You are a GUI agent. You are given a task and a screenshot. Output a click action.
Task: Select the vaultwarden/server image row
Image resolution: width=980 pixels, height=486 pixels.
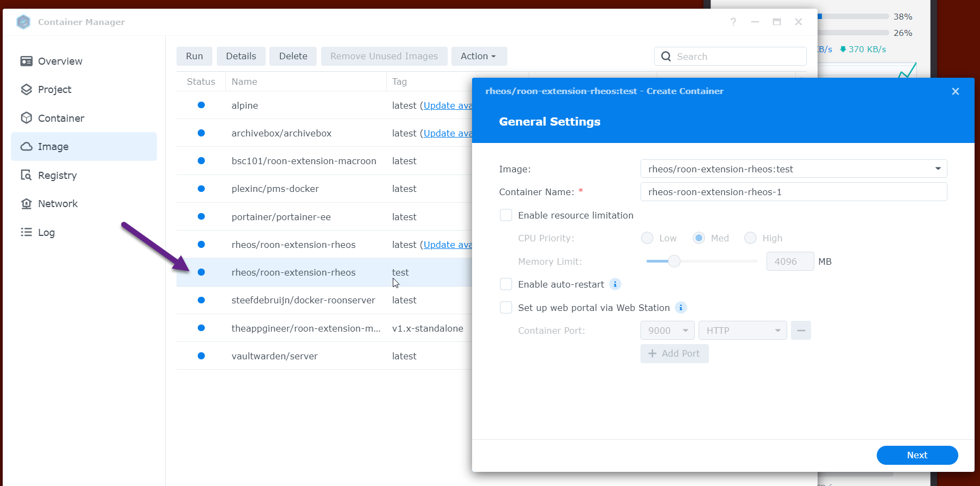324,356
